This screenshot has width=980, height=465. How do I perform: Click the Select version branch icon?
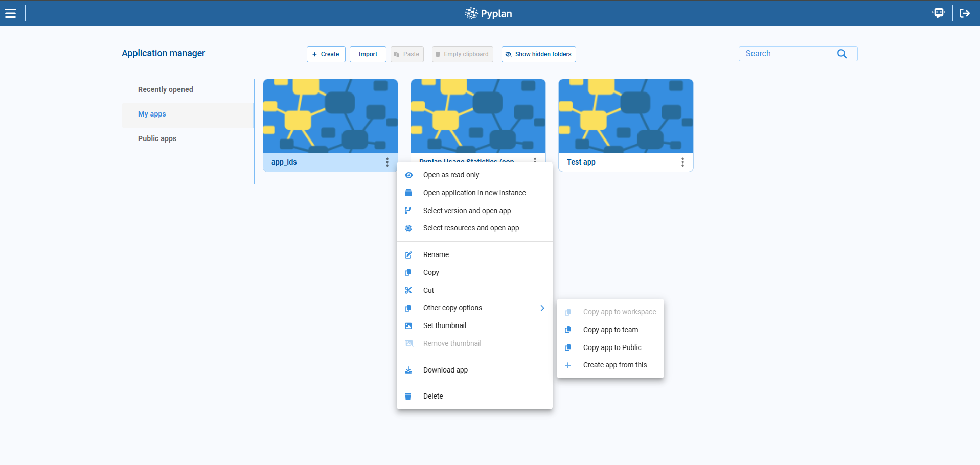408,211
